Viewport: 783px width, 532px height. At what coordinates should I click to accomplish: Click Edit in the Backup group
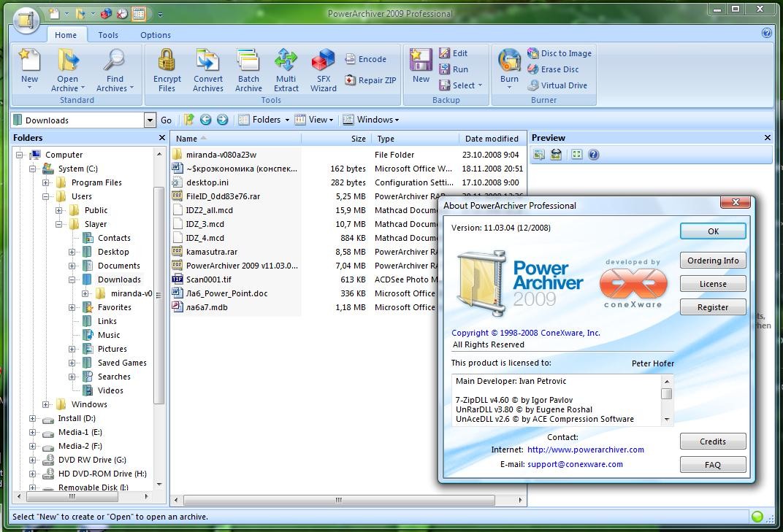tap(453, 53)
